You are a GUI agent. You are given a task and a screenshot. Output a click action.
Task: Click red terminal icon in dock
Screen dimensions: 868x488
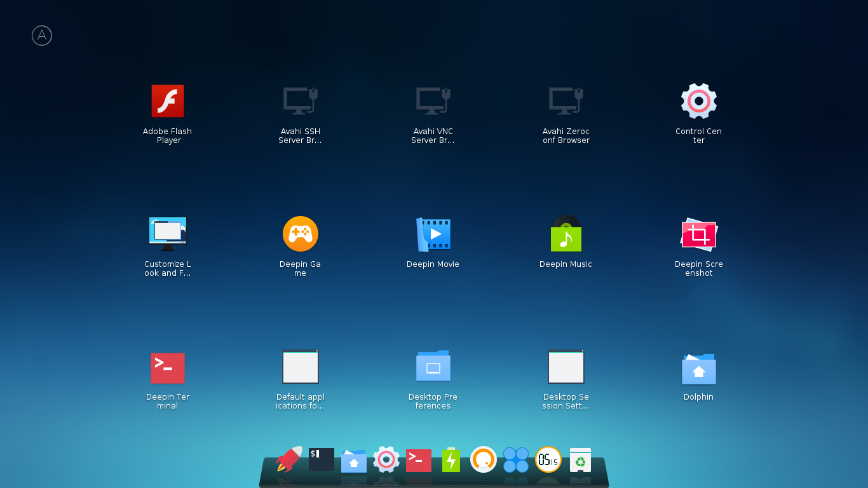click(419, 460)
